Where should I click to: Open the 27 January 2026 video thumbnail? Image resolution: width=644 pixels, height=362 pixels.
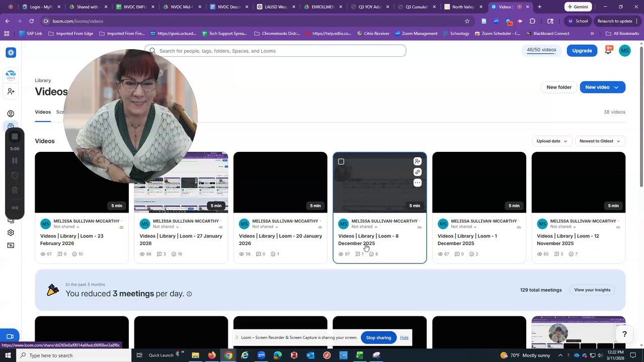tap(181, 183)
